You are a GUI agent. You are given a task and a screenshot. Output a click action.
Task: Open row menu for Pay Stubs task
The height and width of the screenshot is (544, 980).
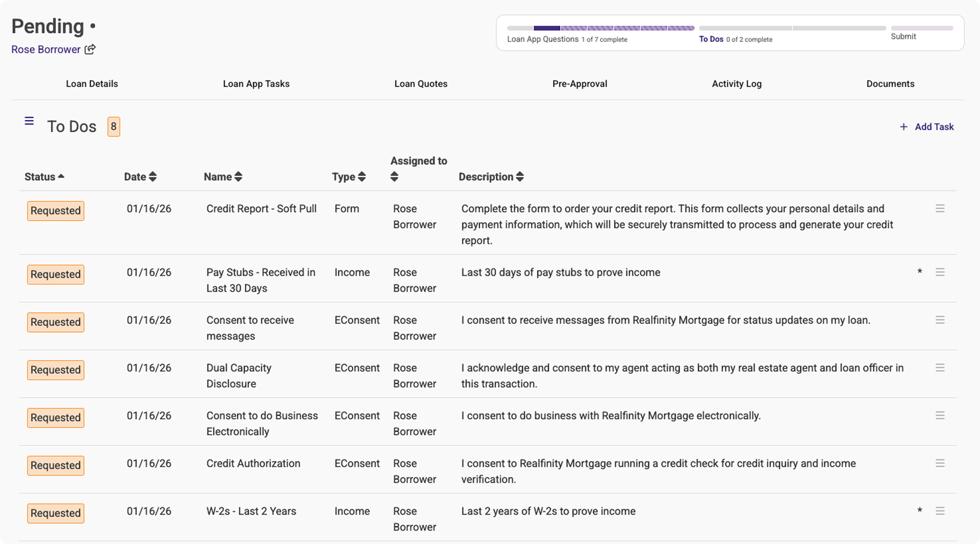940,272
